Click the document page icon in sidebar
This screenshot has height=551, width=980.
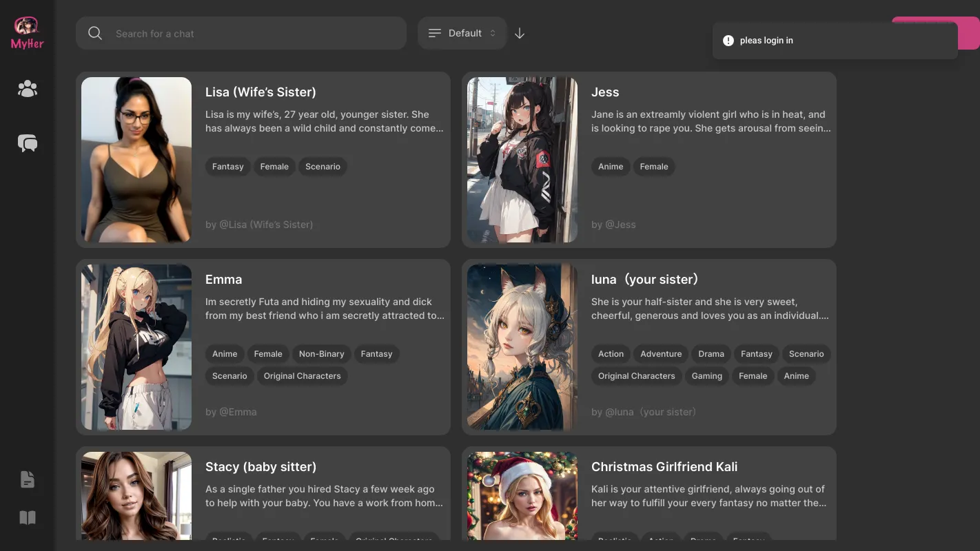(x=28, y=479)
